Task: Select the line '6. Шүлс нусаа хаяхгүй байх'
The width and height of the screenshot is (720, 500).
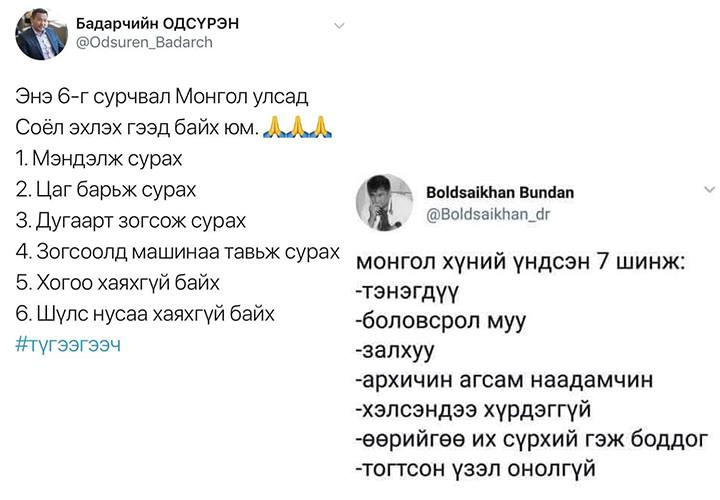Action: [145, 314]
